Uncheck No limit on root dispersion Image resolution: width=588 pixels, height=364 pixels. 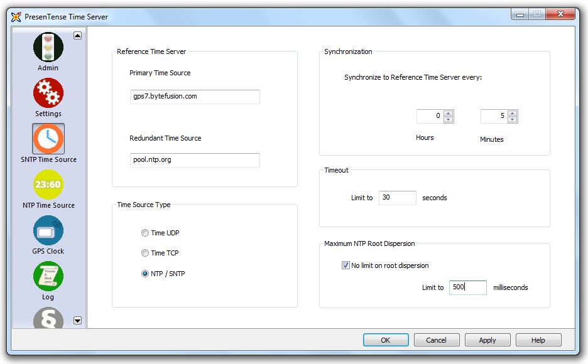346,265
